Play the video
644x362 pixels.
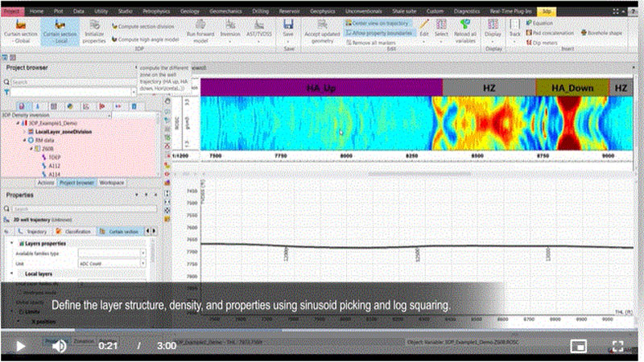click(x=21, y=346)
